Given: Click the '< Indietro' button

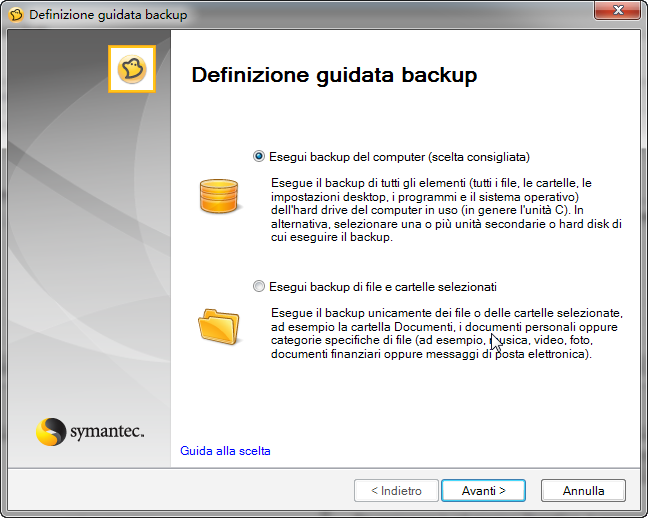Looking at the screenshot, I should click(396, 491).
